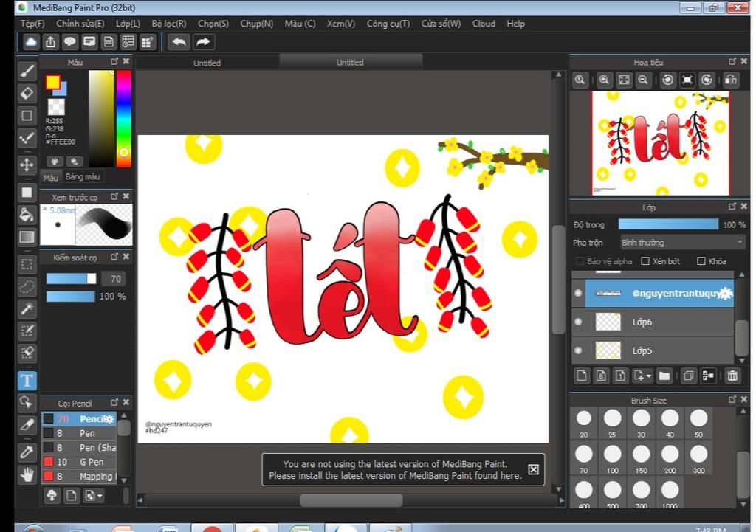756x532 pixels.
Task: Select the Brush tool in the left toolbar
Action: (x=27, y=71)
